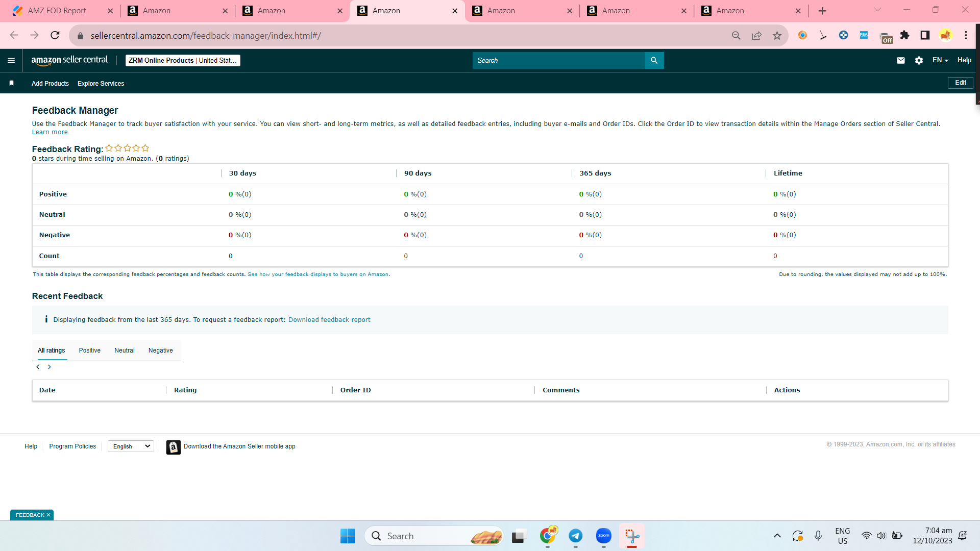Click the Edit button

pyautogui.click(x=961, y=83)
